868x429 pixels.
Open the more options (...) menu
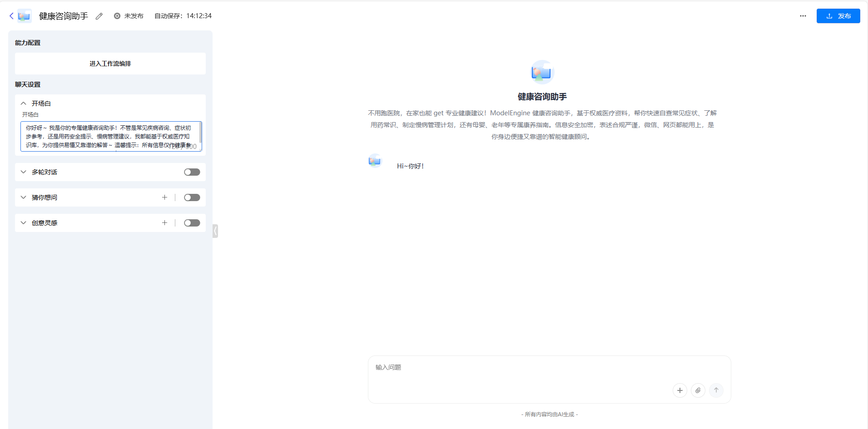(x=803, y=16)
